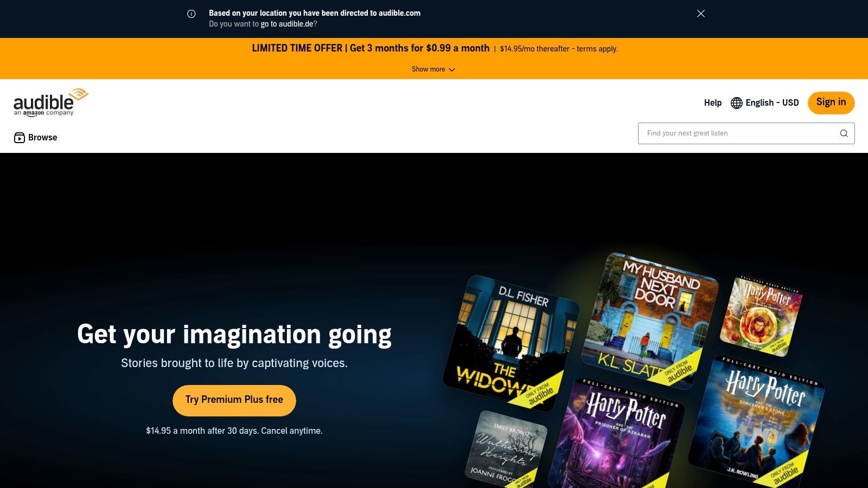This screenshot has height=488, width=868.
Task: Dismiss the location notification with the X
Action: pyautogui.click(x=700, y=14)
